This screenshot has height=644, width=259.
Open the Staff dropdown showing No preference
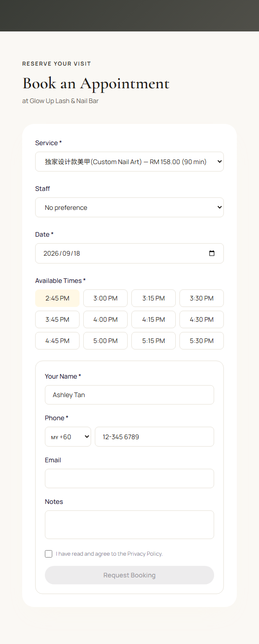tap(129, 208)
